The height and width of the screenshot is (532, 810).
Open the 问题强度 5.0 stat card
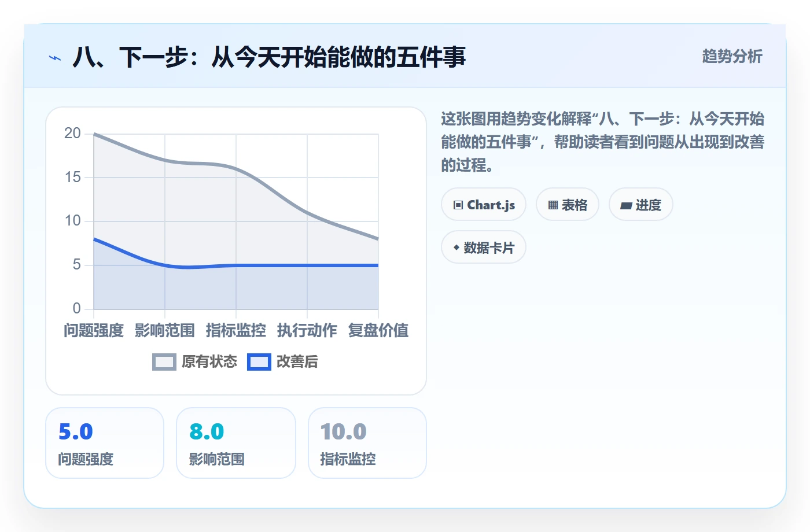(105, 443)
